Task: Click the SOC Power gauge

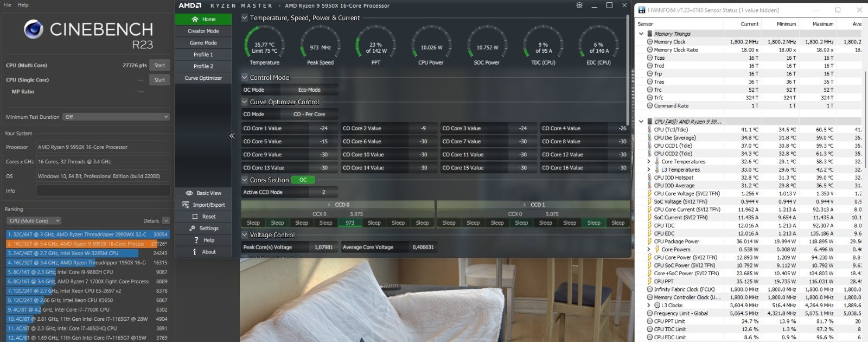Action: click(x=487, y=46)
